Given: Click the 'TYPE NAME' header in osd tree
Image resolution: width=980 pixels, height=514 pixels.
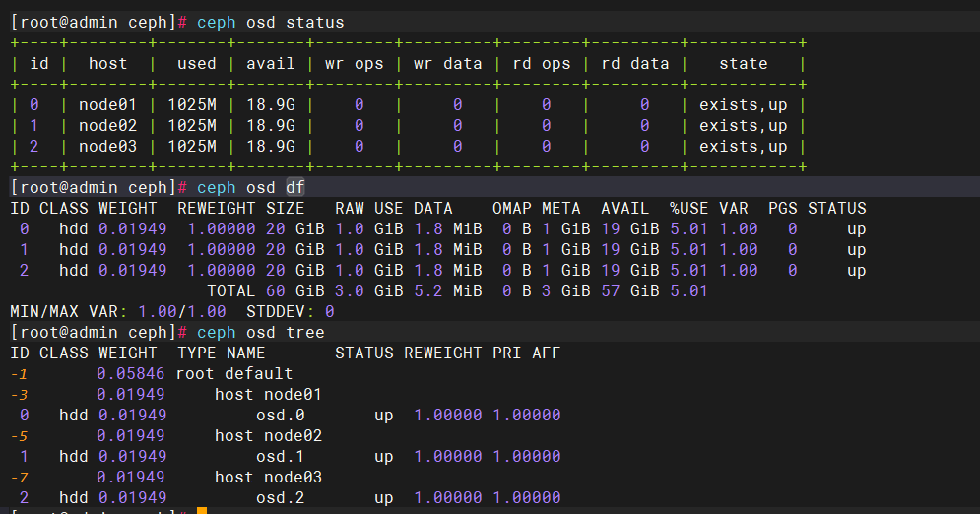Looking at the screenshot, I should (222, 353).
